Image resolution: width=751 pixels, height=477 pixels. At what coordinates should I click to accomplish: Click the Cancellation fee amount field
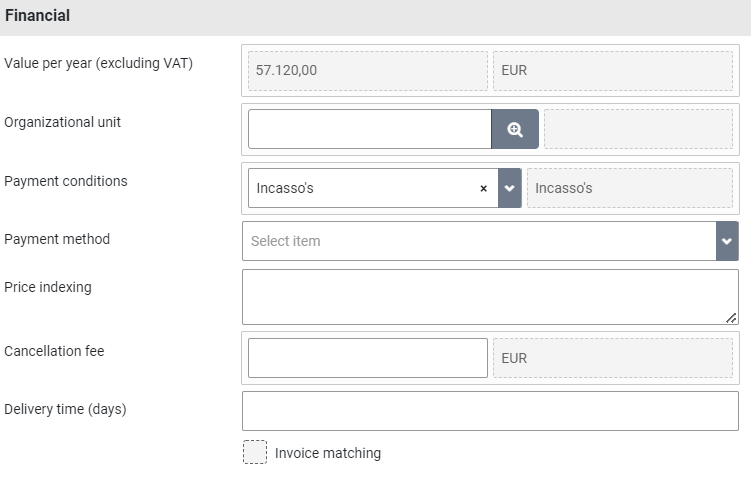pos(367,358)
